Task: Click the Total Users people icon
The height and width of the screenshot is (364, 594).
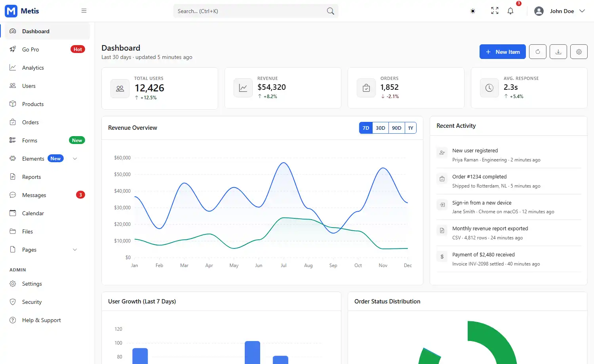Action: pos(120,89)
